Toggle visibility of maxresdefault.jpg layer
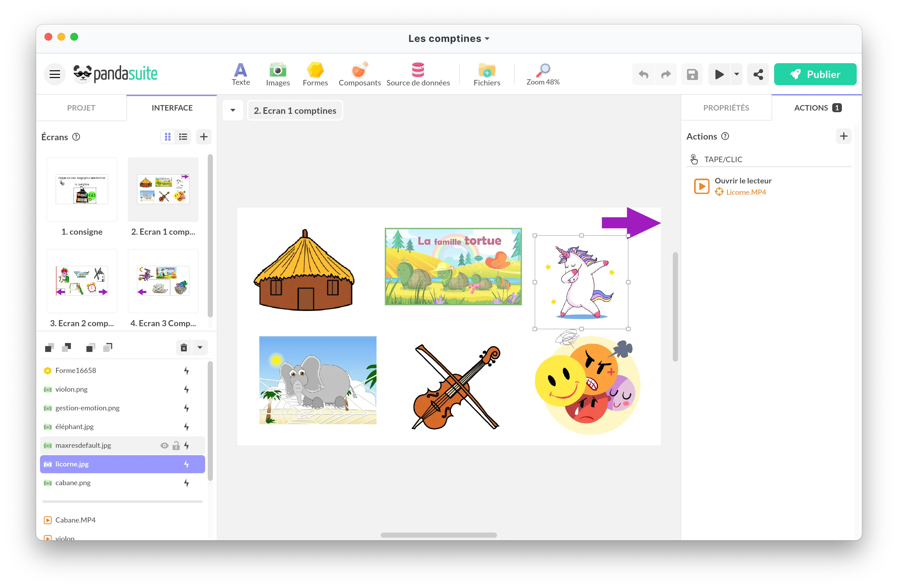 (x=164, y=446)
